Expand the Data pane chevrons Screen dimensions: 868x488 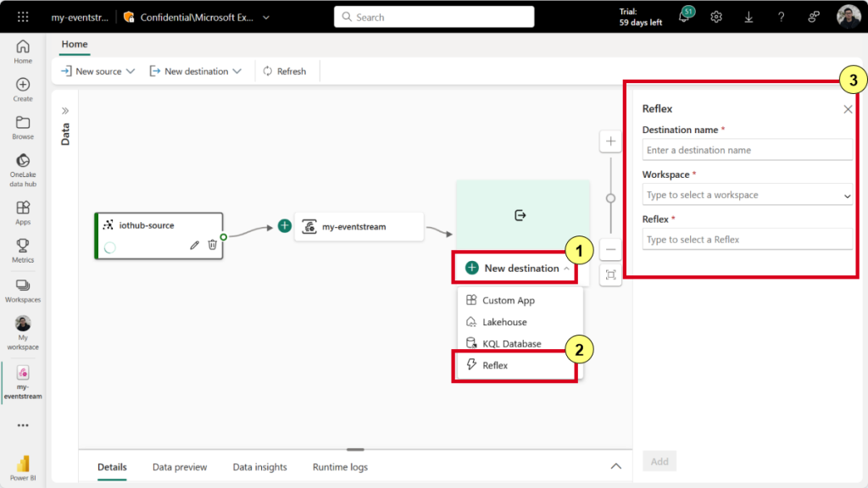(64, 111)
